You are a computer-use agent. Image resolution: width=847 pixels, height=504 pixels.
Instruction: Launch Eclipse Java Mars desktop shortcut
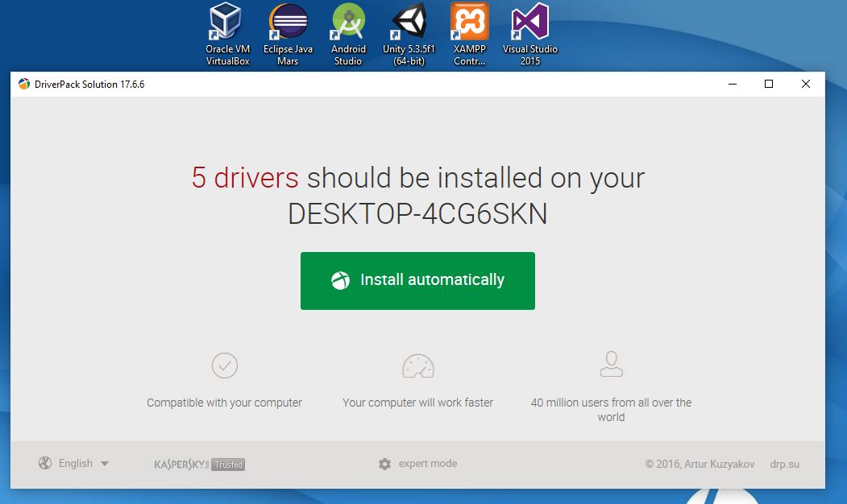(x=288, y=34)
